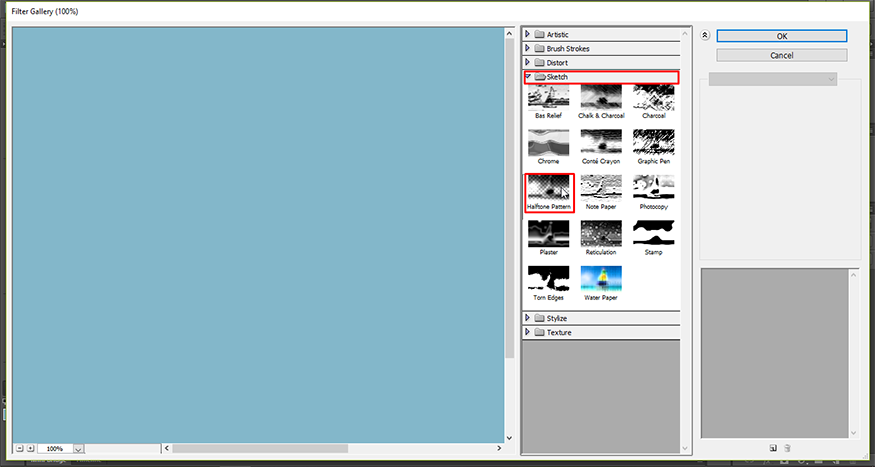The image size is (875, 467).
Task: Click filter list scrollbar down arrow
Action: (686, 447)
